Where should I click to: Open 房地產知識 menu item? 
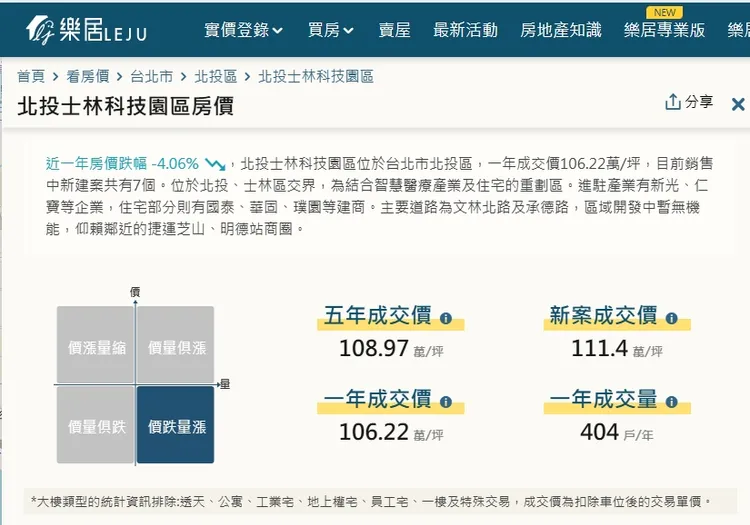[561, 30]
